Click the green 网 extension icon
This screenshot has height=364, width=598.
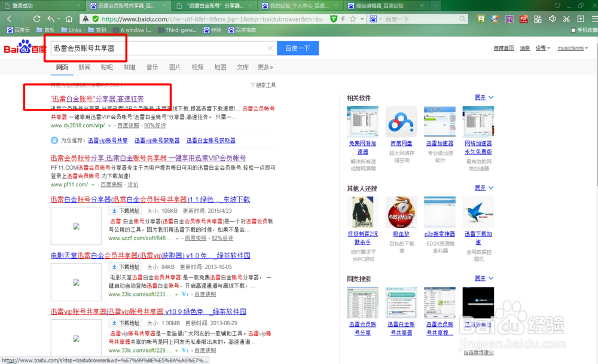pyautogui.click(x=481, y=19)
